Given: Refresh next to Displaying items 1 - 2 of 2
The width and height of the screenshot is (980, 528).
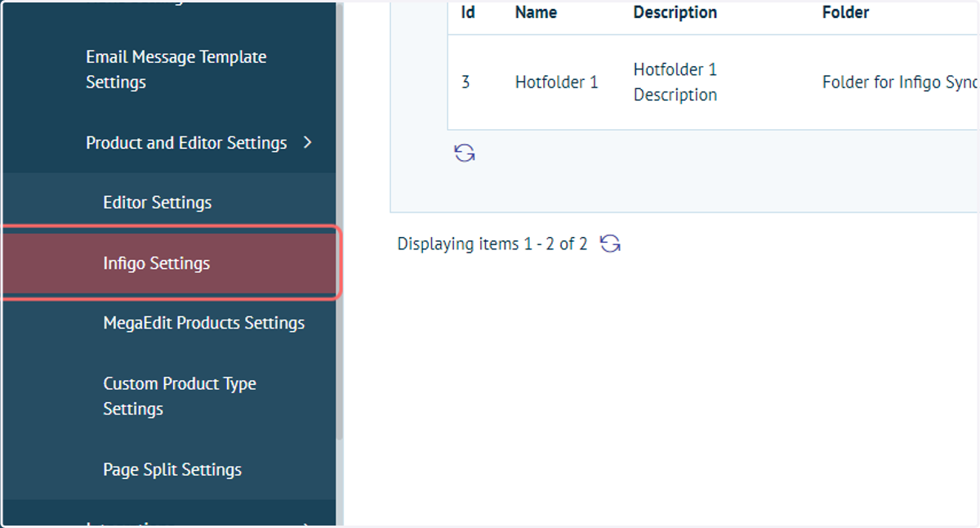Looking at the screenshot, I should pyautogui.click(x=610, y=244).
